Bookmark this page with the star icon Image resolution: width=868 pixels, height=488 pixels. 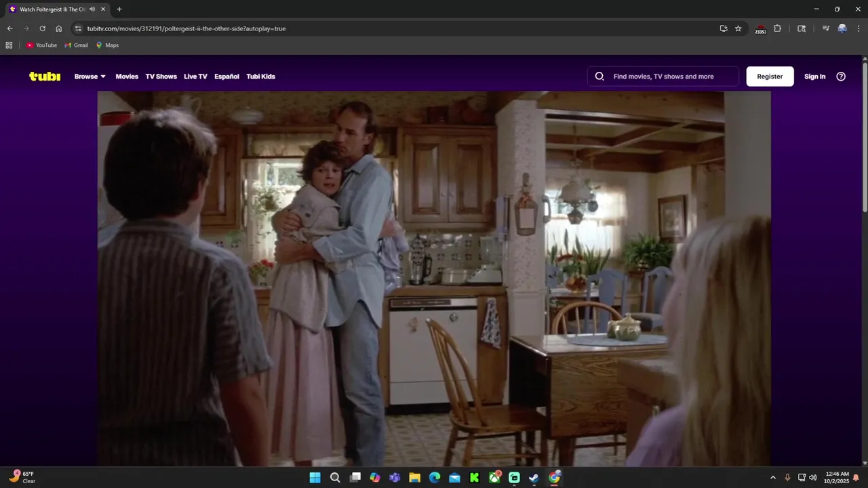pyautogui.click(x=738, y=28)
